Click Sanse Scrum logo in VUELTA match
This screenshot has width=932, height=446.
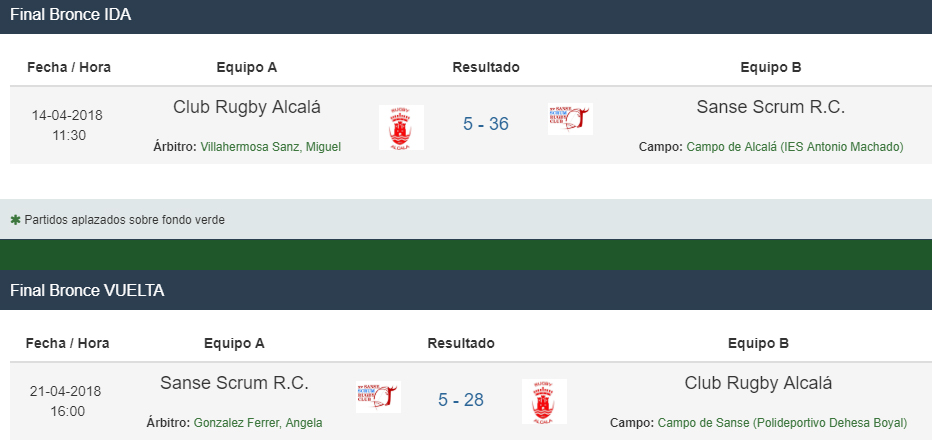tap(379, 397)
